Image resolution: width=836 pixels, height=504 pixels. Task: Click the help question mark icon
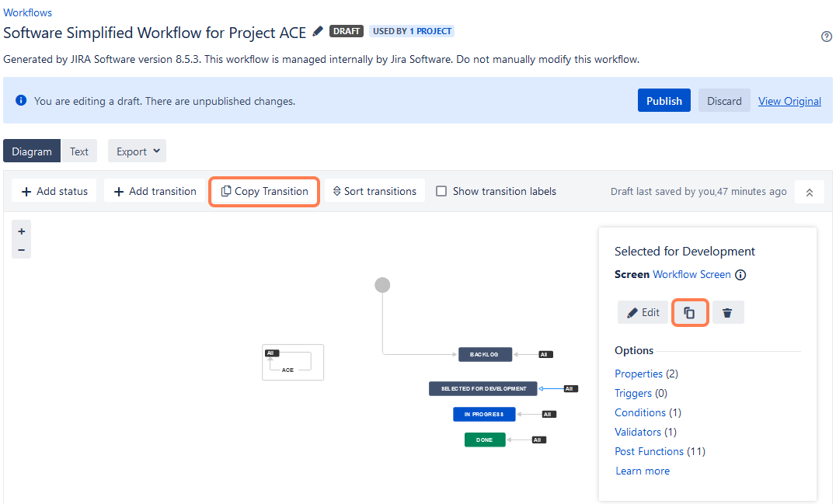(826, 36)
